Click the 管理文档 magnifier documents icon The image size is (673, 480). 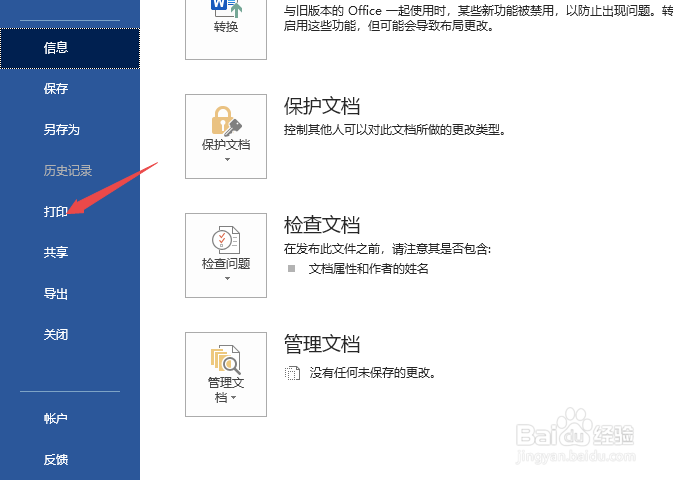(226, 359)
